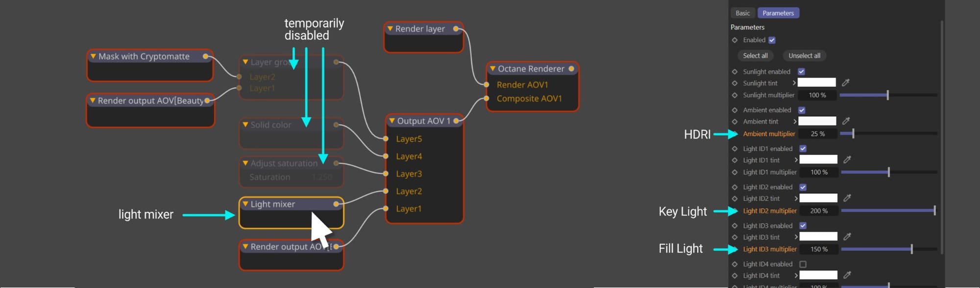Click the eyedropper next to Sunlight tint
This screenshot has width=980, height=288.
click(846, 82)
